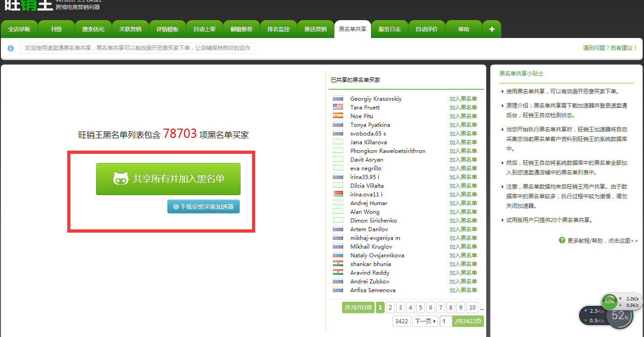Viewport: 644px width, 337px height.
Task: Add Georgiy Krasovskiy to blacklist
Action: 463,98
